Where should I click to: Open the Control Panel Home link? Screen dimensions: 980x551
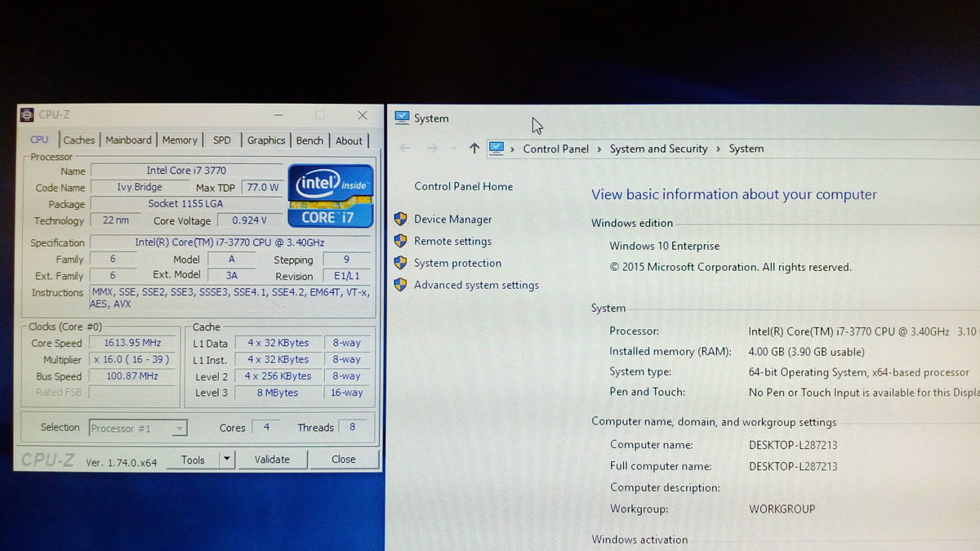pos(463,186)
